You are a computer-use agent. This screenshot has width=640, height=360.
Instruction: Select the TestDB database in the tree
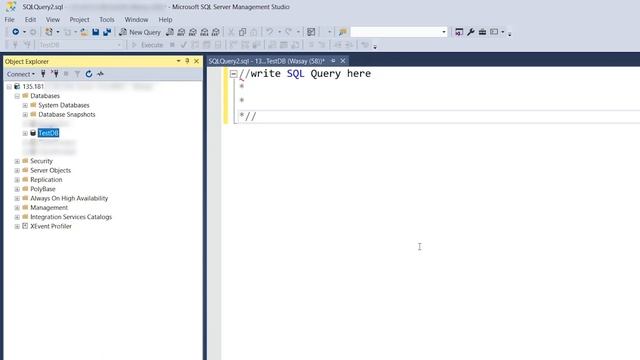(48, 133)
